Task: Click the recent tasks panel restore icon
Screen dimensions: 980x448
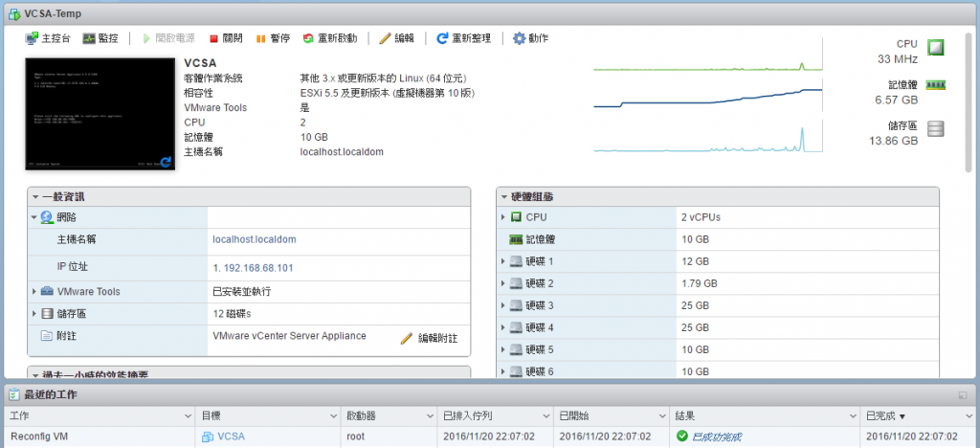Action: tap(963, 395)
